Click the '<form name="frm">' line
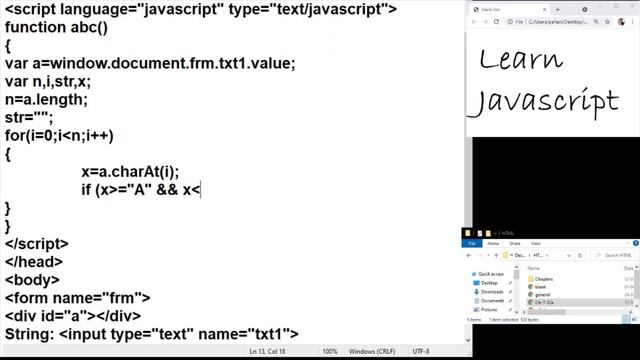640x360 pixels. click(x=78, y=298)
